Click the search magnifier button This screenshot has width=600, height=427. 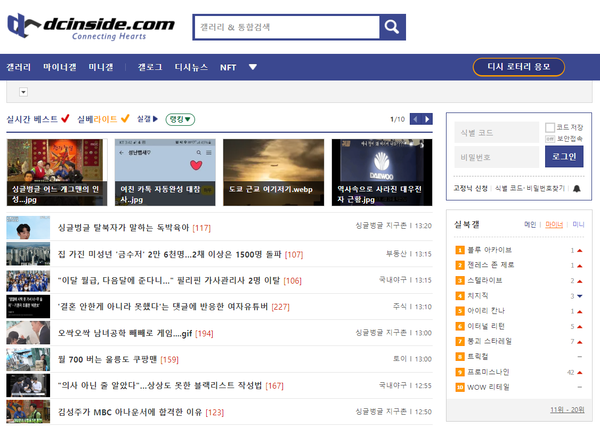[x=392, y=27]
